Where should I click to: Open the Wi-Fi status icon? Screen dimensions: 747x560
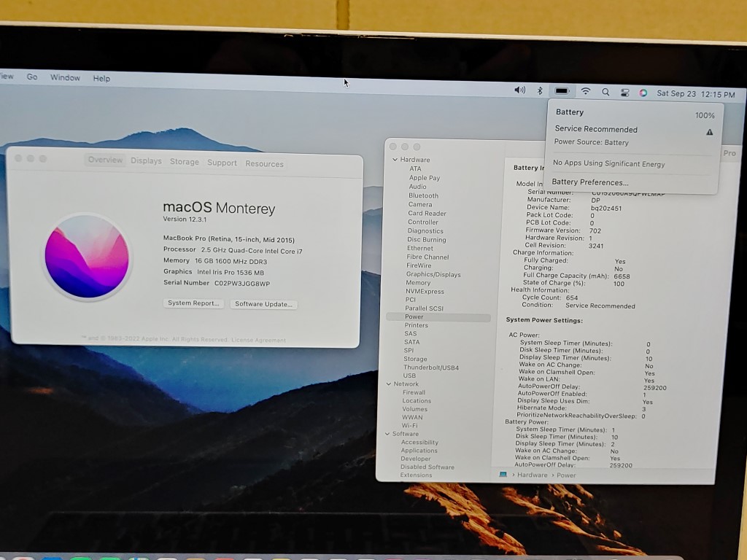coord(586,91)
